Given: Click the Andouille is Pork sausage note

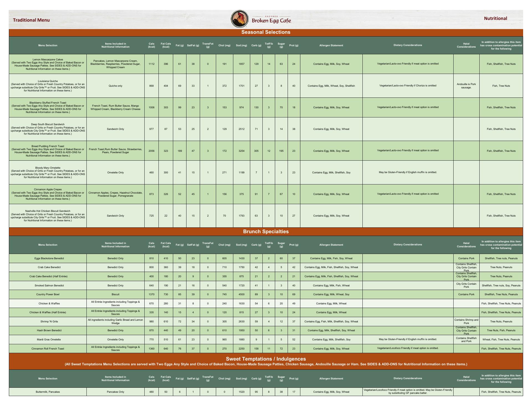Looking at the screenshot, I should tap(466, 86).
